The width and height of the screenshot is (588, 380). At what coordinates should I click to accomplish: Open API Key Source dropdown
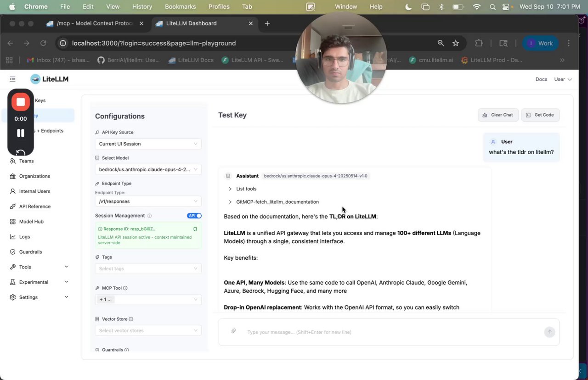coord(148,144)
